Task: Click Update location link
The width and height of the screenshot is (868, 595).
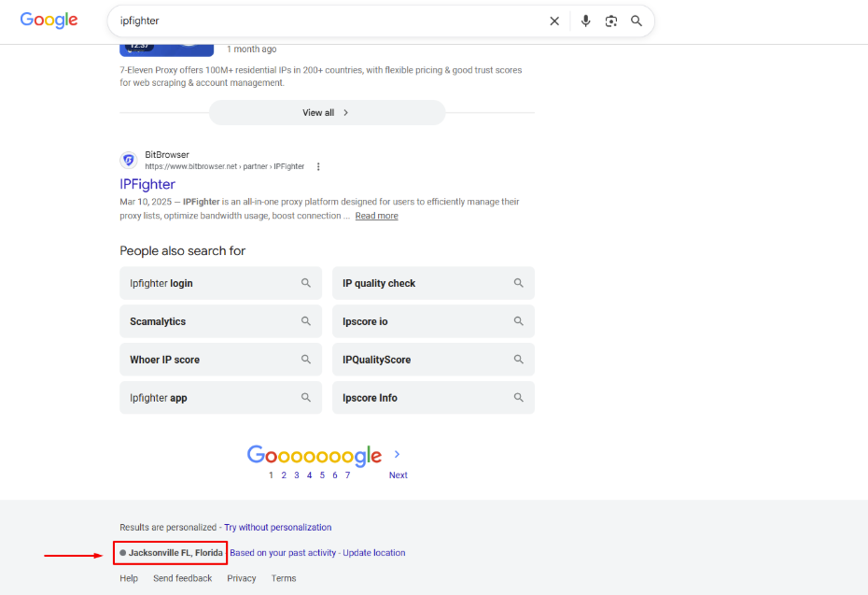Action: tap(373, 553)
